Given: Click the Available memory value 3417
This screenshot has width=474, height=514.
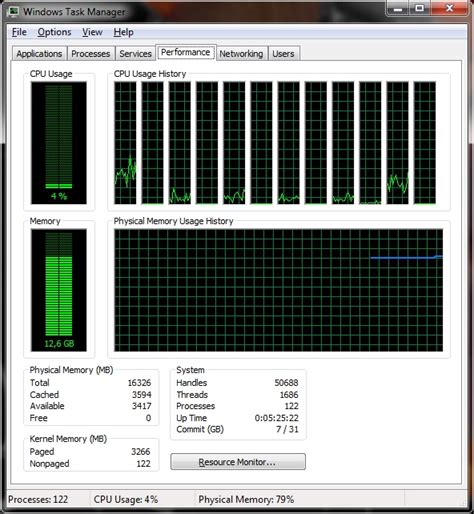Looking at the screenshot, I should click(142, 406).
